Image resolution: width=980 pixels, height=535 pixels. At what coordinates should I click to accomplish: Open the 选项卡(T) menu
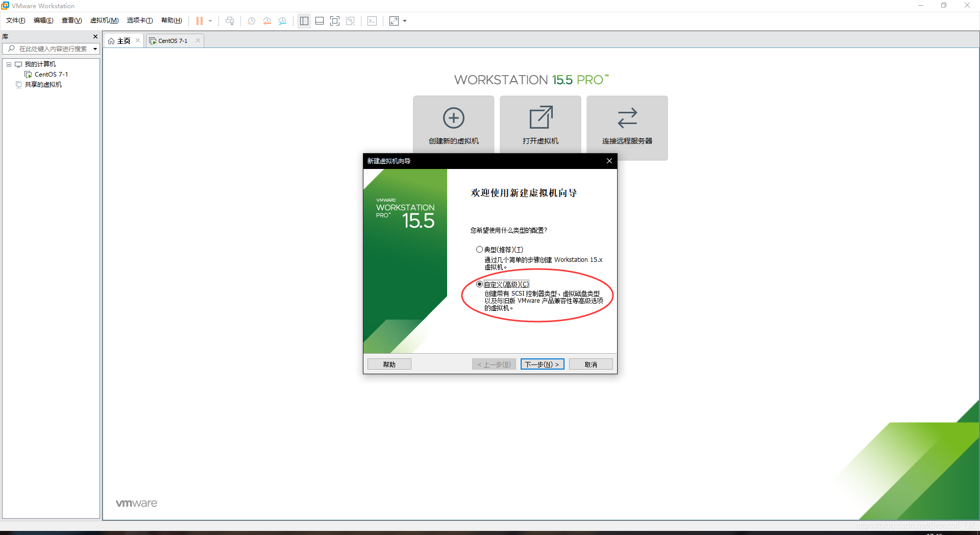coord(140,20)
